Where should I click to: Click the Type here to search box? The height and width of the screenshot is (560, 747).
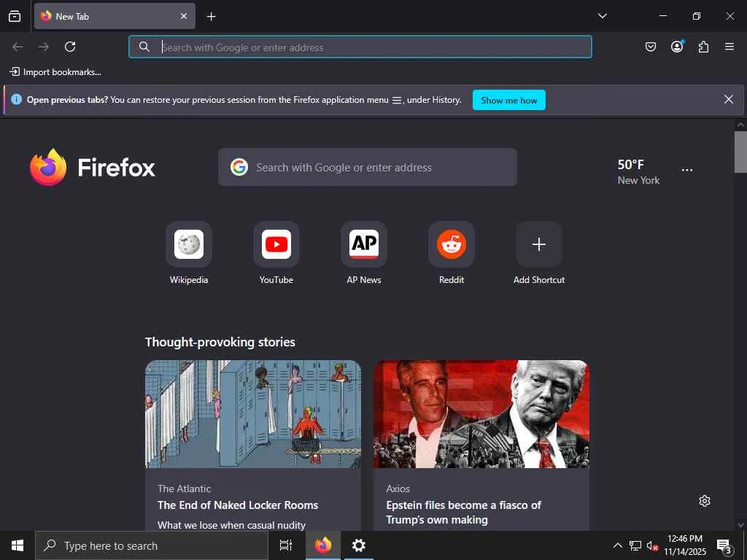point(152,545)
